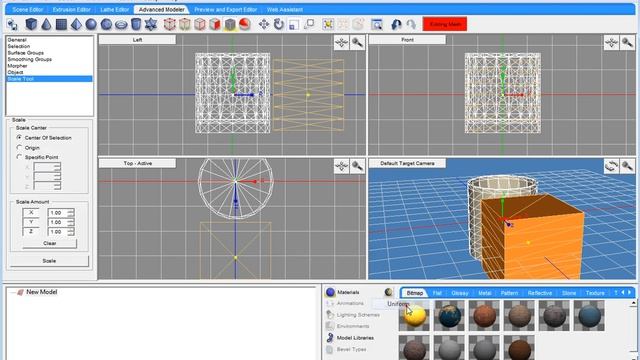Click the X scale amount input field
The image size is (640, 360).
coord(58,213)
